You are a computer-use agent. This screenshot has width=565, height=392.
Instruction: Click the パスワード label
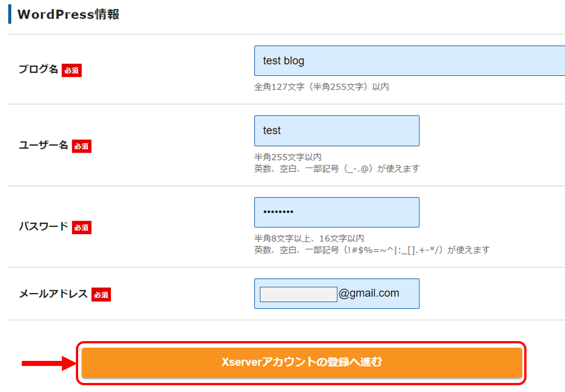[44, 227]
